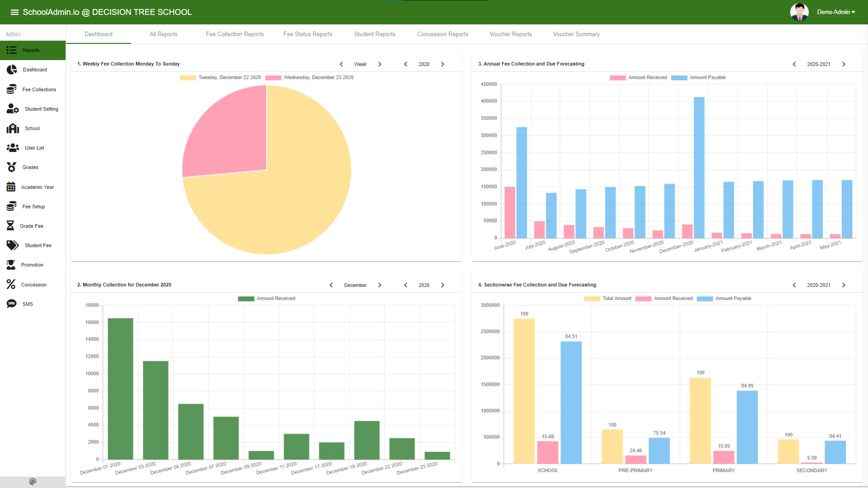The image size is (868, 488).
Task: Click the December 01 2020 green bar
Action: pyautogui.click(x=120, y=389)
